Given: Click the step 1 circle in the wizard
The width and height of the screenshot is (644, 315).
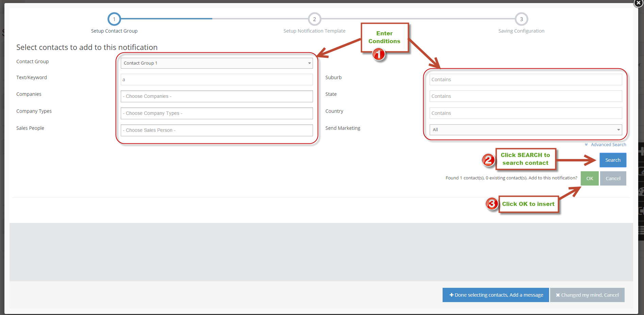Looking at the screenshot, I should click(114, 19).
